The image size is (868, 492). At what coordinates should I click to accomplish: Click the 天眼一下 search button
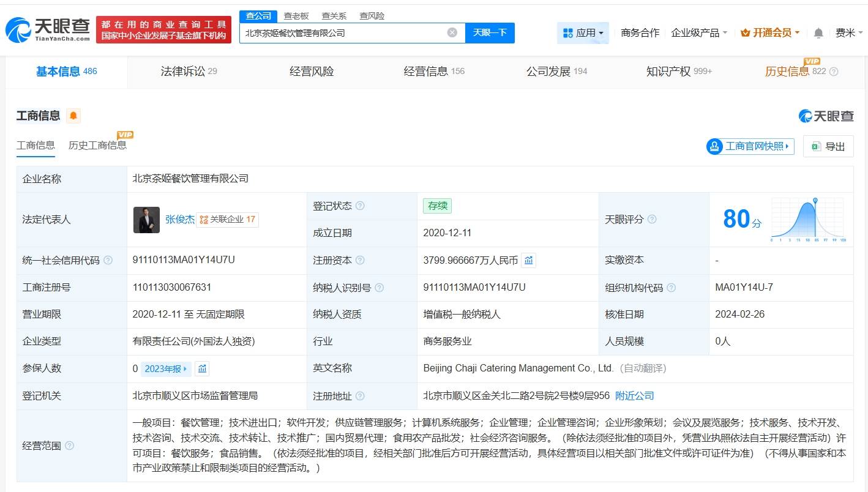490,32
